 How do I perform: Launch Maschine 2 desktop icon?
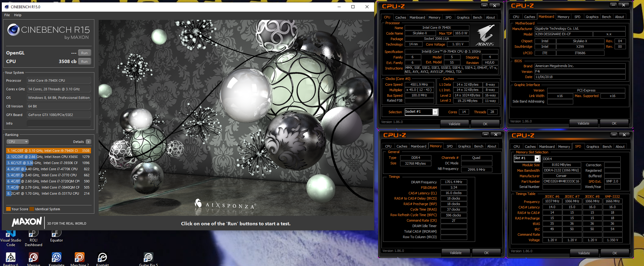click(x=79, y=259)
